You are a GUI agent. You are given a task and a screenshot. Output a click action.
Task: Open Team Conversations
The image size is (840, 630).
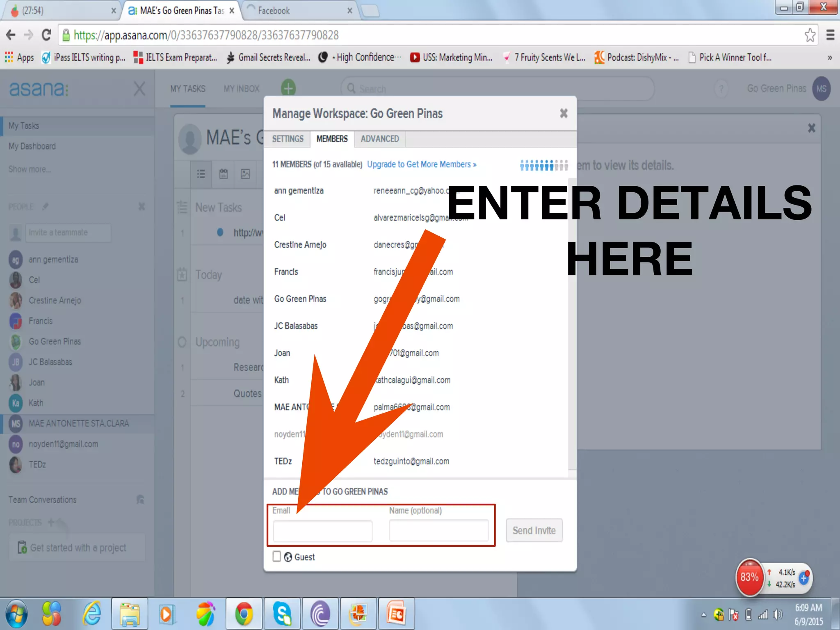point(43,500)
